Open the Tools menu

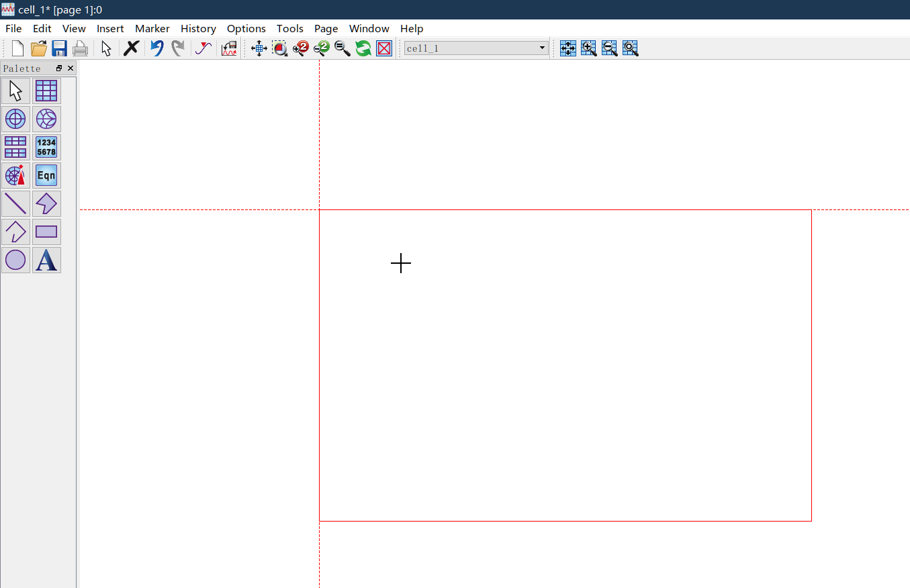pos(290,28)
